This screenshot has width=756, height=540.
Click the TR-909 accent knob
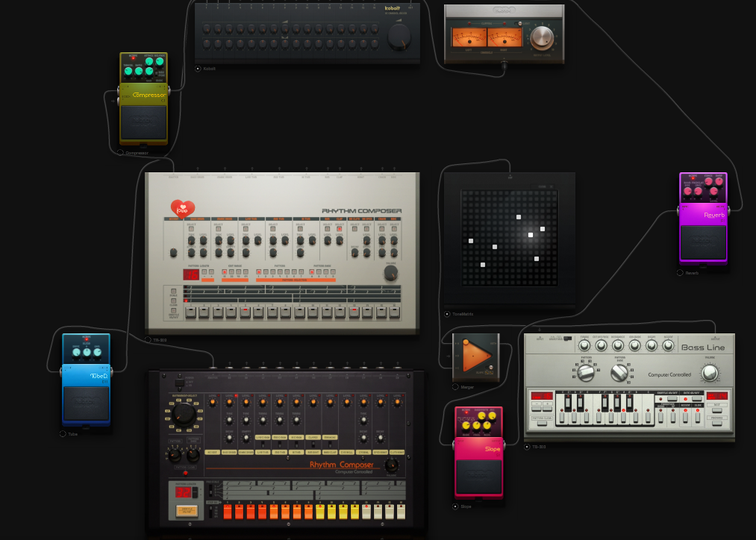click(x=174, y=253)
